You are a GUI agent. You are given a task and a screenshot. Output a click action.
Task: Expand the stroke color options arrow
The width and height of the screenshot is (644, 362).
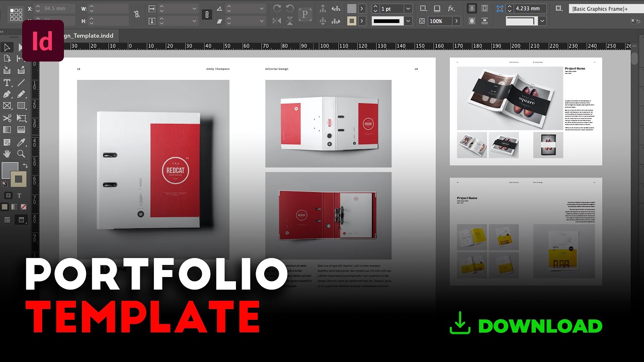point(362,21)
